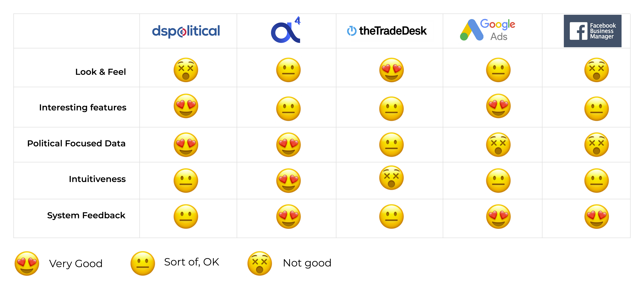Click Facebook's Political Focused Data emoji
The width and height of the screenshot is (644, 288).
(597, 145)
